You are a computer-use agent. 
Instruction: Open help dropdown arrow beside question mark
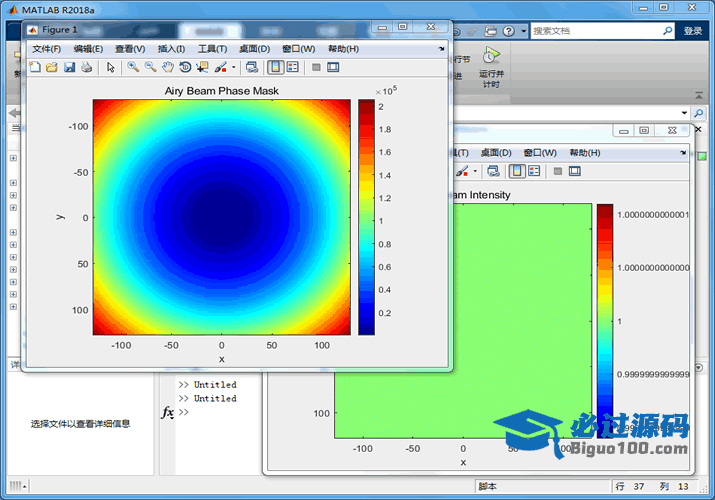coord(523,31)
